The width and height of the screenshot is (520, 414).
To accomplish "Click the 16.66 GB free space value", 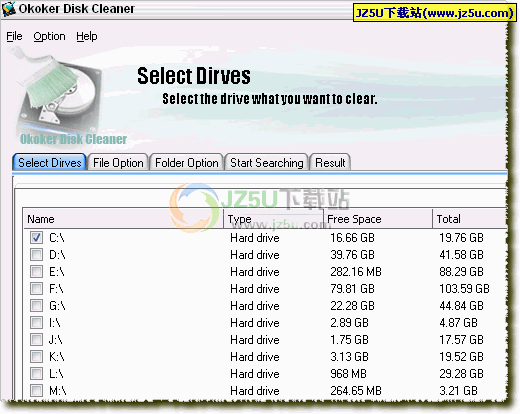I will point(352,238).
